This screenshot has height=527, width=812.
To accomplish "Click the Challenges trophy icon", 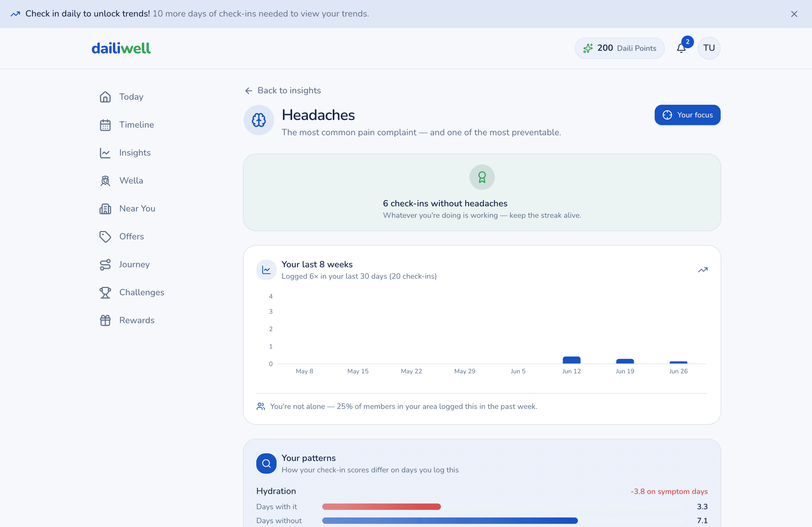I will [105, 292].
